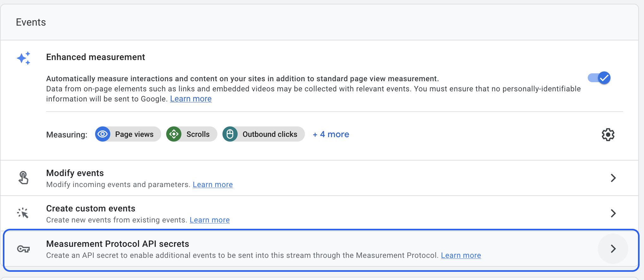Click the API secrets key icon
Screen dimensions: 644x280
pos(23,249)
